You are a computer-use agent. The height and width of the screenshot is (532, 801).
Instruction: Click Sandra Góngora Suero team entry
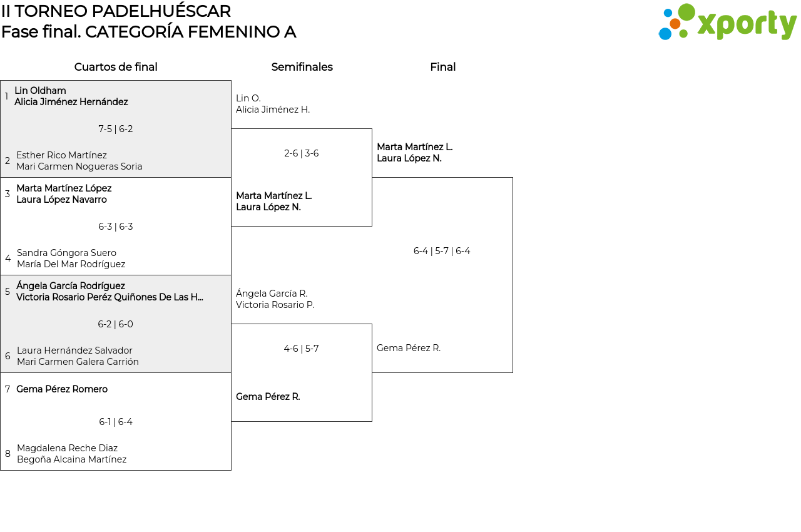tap(71, 258)
